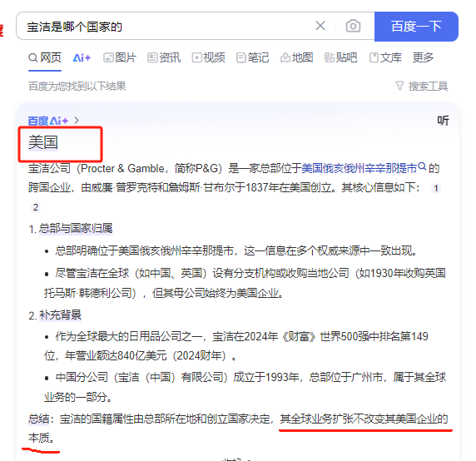Open the 美国俄亥俄州辛辛那提市 link
Image resolution: width=476 pixels, height=461 pixels.
click(359, 168)
